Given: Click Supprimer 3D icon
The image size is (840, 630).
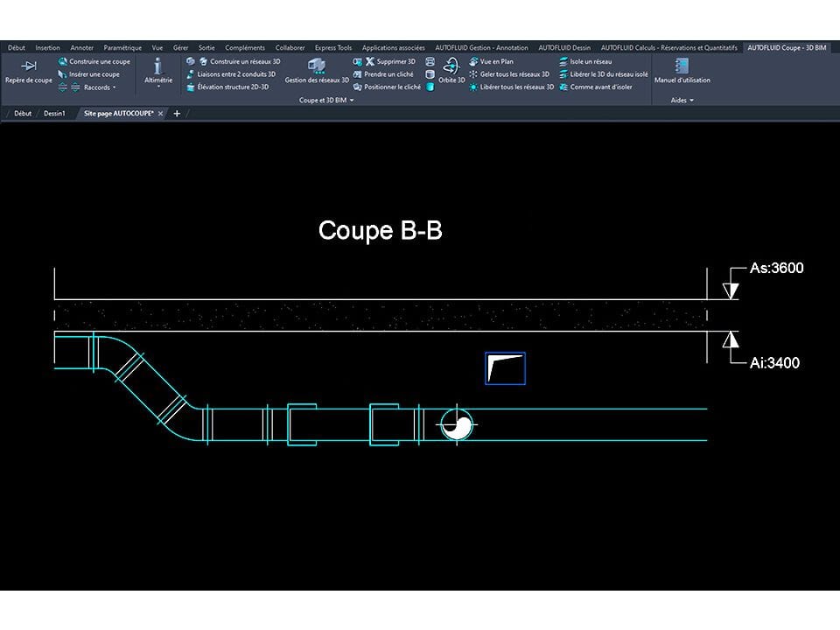Looking at the screenshot, I should 370,61.
